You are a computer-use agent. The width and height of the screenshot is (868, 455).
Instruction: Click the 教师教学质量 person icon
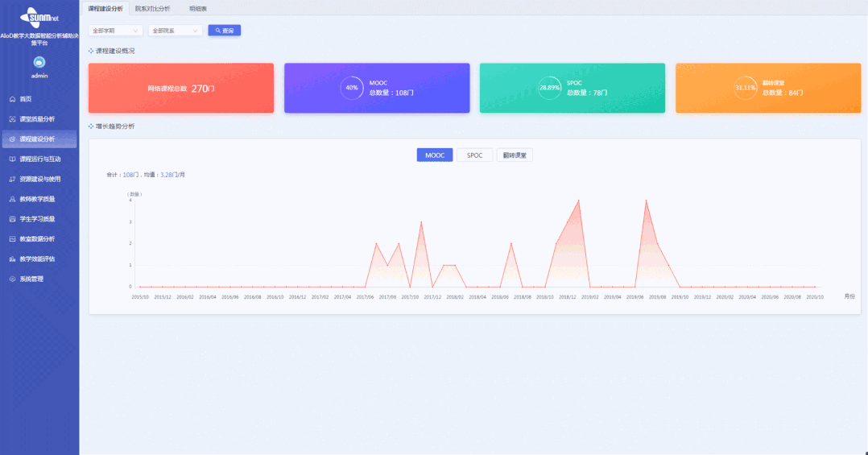tap(12, 199)
